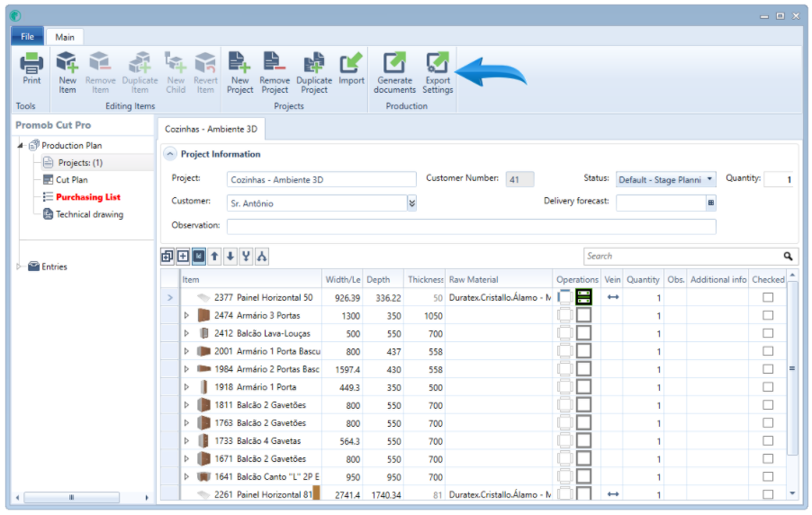Open the File menu tab
812x515 pixels.
(x=27, y=36)
